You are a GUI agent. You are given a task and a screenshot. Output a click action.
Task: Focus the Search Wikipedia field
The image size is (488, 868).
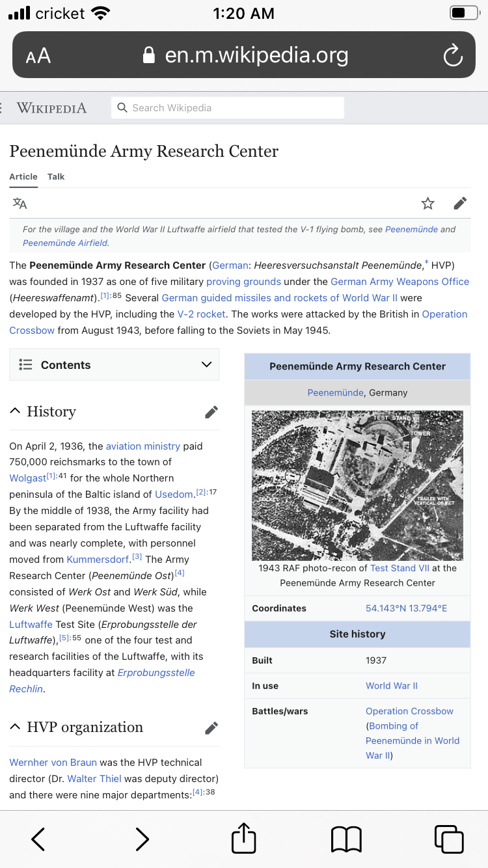coord(228,108)
